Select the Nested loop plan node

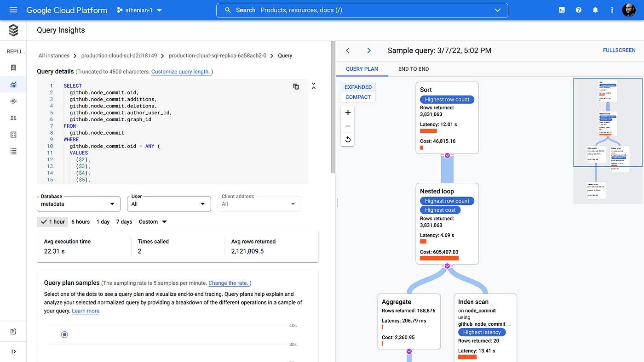click(447, 224)
